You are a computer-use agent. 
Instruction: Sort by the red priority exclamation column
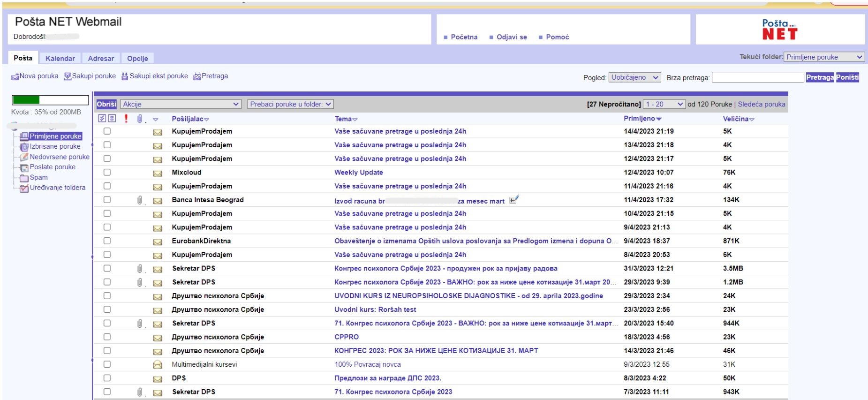tap(126, 119)
